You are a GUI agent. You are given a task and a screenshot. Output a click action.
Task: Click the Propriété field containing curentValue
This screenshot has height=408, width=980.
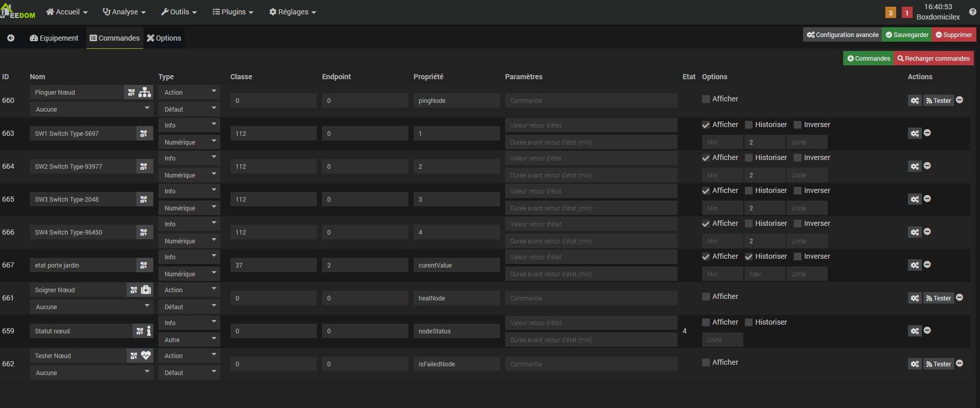point(456,265)
